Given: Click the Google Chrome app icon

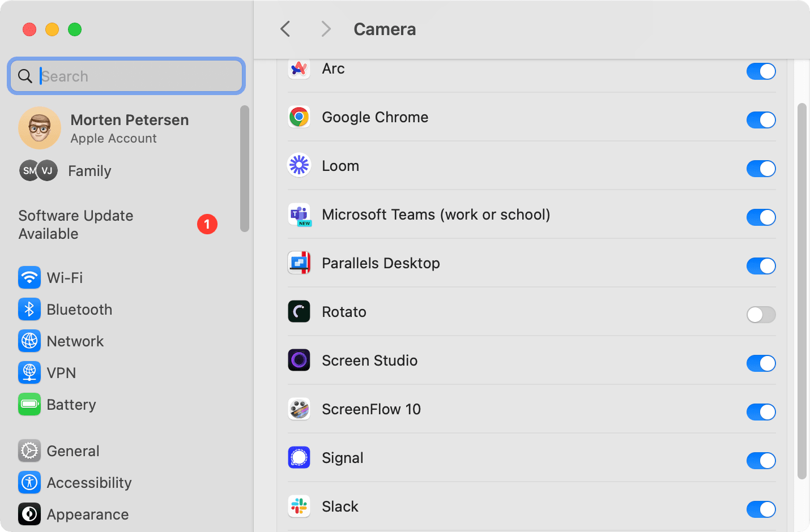Looking at the screenshot, I should [299, 117].
